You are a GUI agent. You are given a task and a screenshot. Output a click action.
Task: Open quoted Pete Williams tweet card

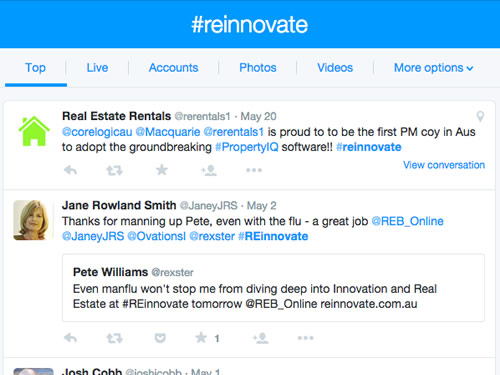(x=273, y=288)
